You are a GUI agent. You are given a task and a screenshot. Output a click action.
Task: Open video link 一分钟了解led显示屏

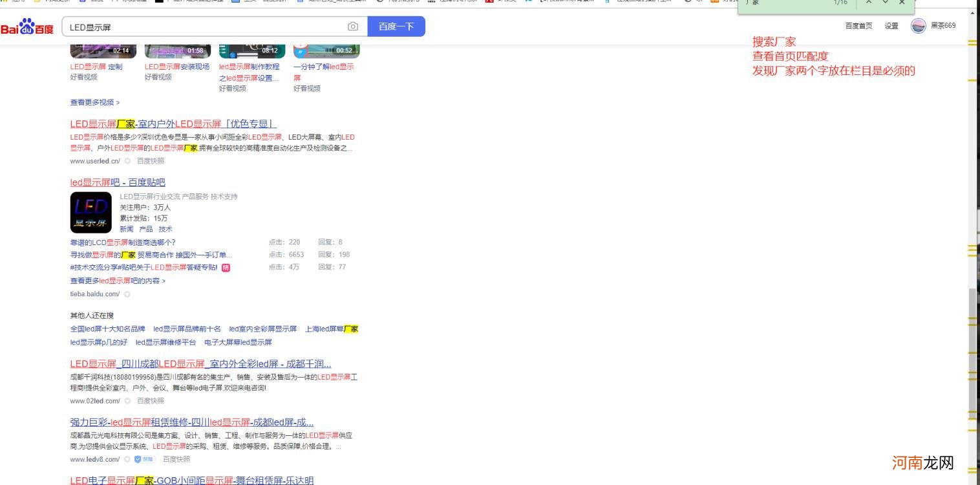click(x=324, y=72)
